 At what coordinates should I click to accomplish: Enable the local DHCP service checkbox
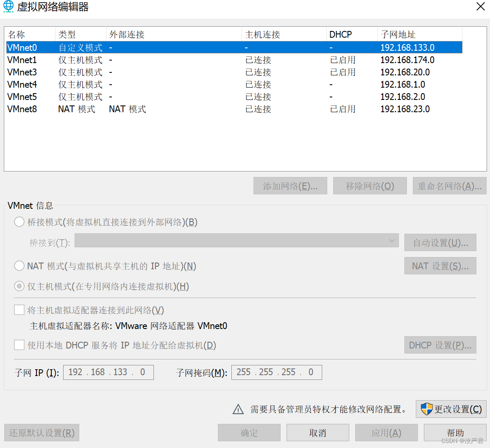click(x=19, y=345)
